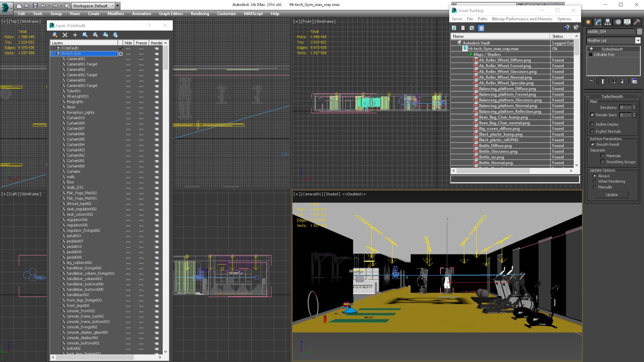Uncheck Smooth Result checkbox
Screen dimensions: 644x362
click(x=592, y=144)
